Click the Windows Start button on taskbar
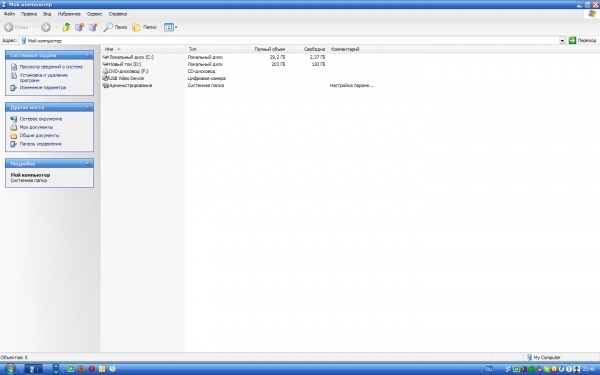600x375 pixels. tap(9, 369)
